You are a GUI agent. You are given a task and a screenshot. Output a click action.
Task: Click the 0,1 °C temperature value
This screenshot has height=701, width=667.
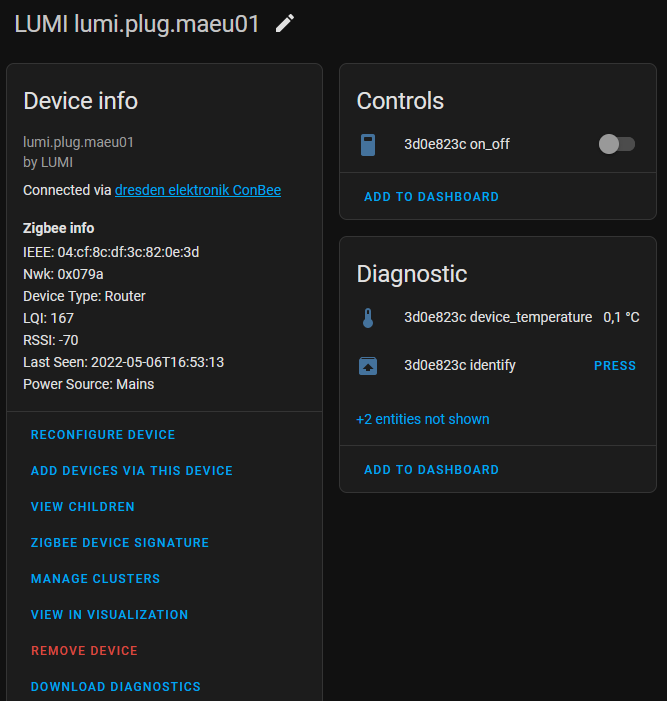tap(621, 317)
